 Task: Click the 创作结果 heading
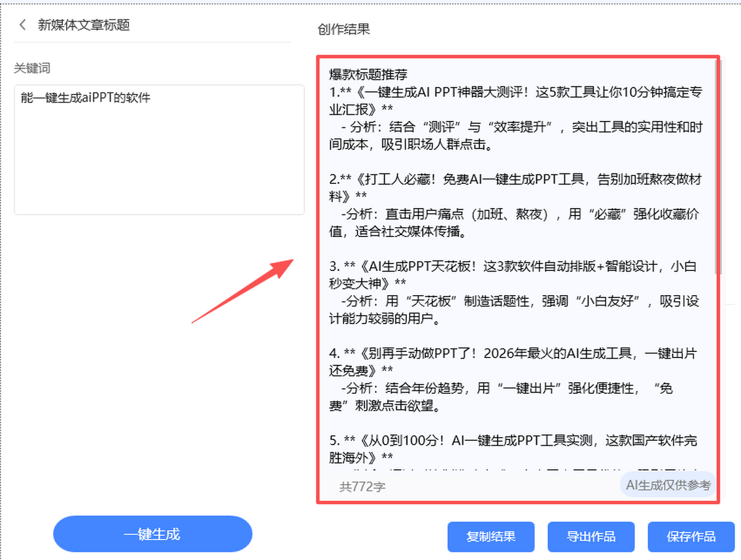click(x=344, y=30)
